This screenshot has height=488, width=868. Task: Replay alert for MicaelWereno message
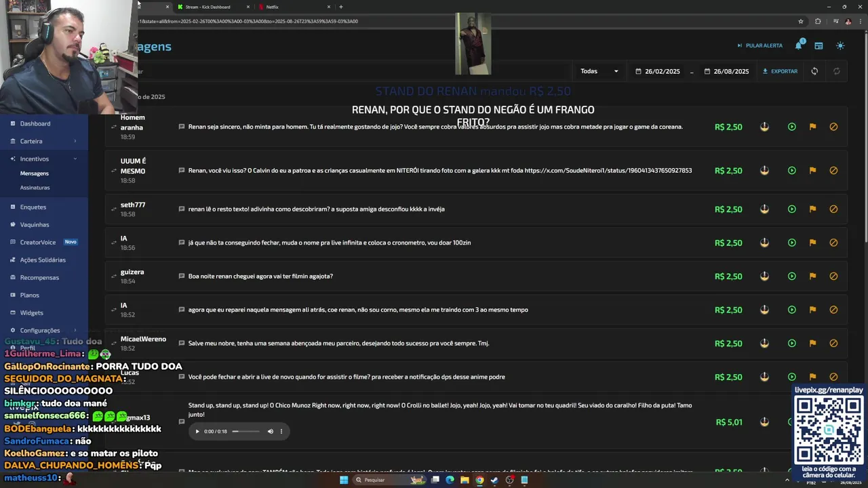point(791,344)
